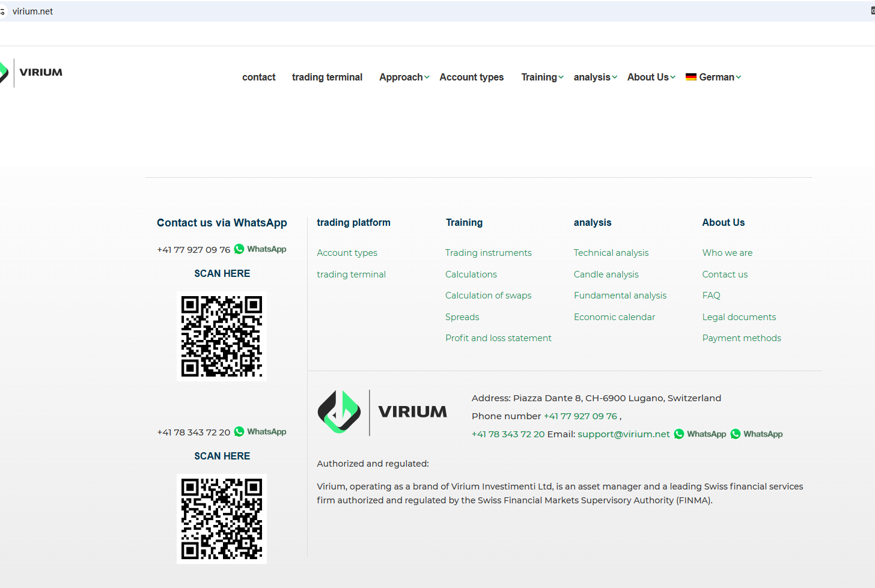This screenshot has height=588, width=875.
Task: Click the large Virium logo in the footer
Action: point(382,412)
